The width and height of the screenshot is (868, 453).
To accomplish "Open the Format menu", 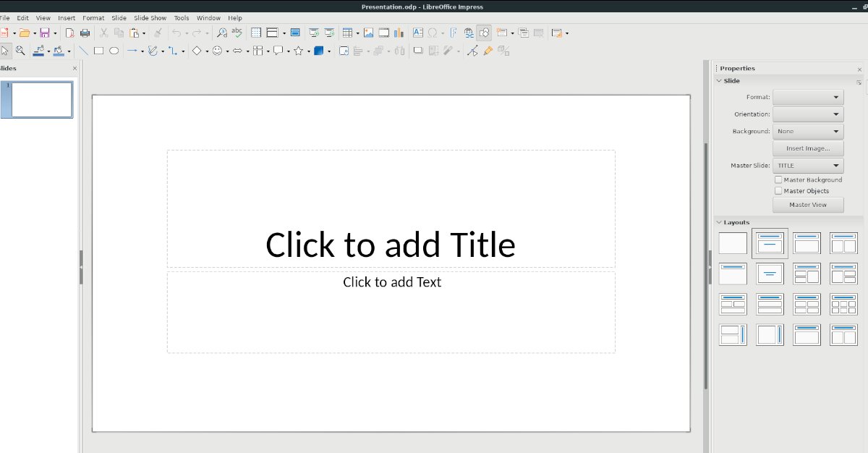I will (x=93, y=17).
